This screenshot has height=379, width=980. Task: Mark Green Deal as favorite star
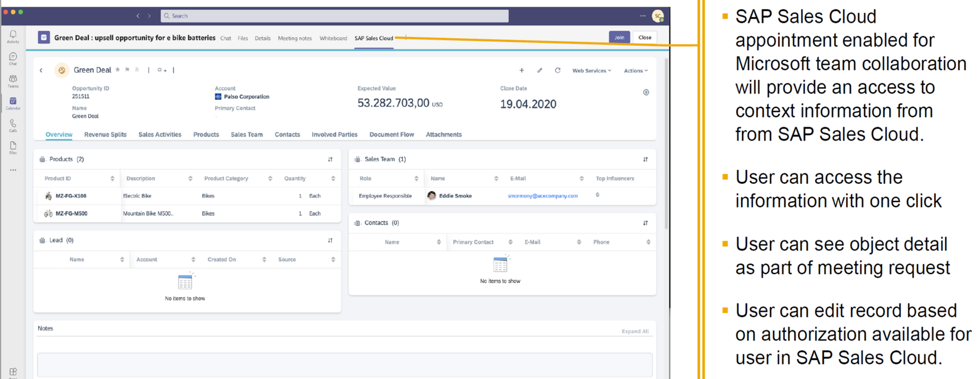(118, 70)
